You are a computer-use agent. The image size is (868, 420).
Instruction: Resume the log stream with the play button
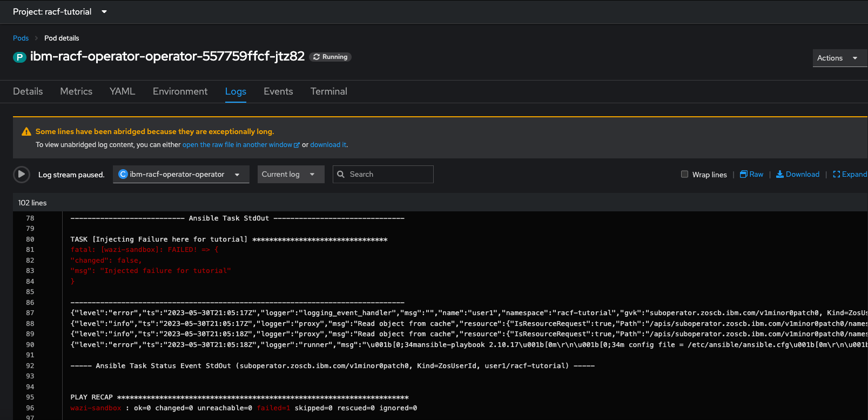(21, 174)
